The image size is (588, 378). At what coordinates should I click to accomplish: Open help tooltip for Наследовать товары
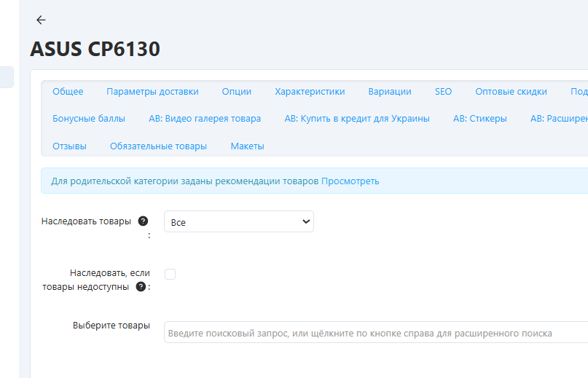pos(143,221)
